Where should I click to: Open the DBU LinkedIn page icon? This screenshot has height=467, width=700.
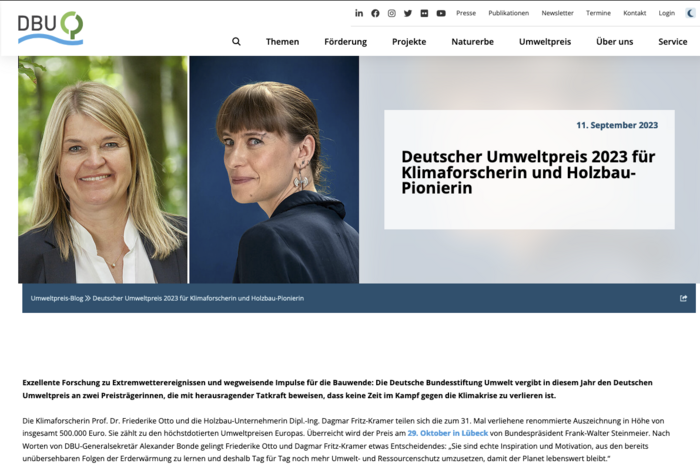359,13
